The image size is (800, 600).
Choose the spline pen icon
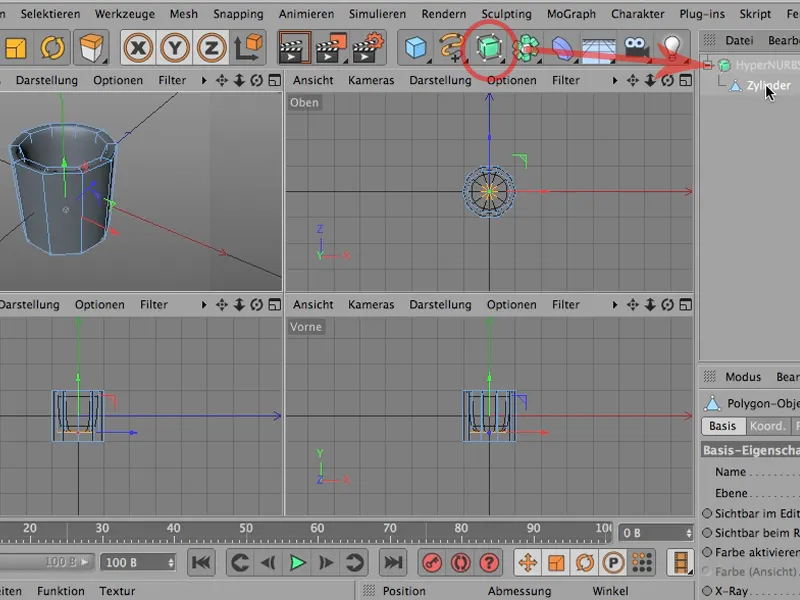point(452,47)
